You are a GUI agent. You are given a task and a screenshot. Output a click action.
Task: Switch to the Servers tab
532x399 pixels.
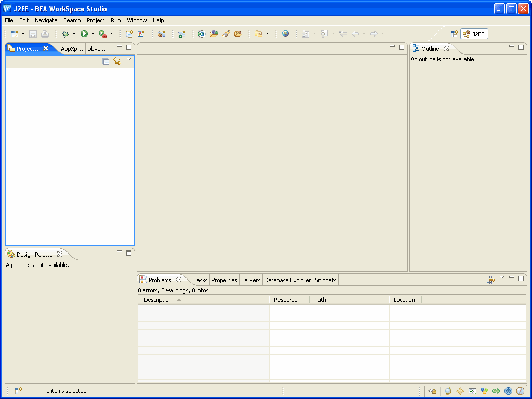251,280
